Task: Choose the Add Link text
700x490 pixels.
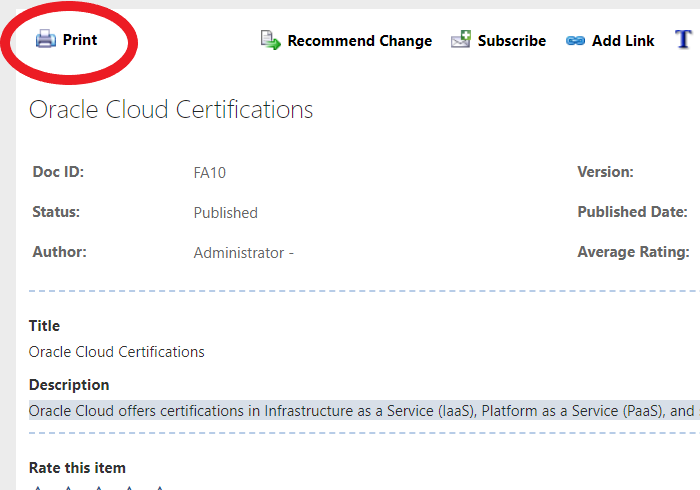Action: (623, 41)
